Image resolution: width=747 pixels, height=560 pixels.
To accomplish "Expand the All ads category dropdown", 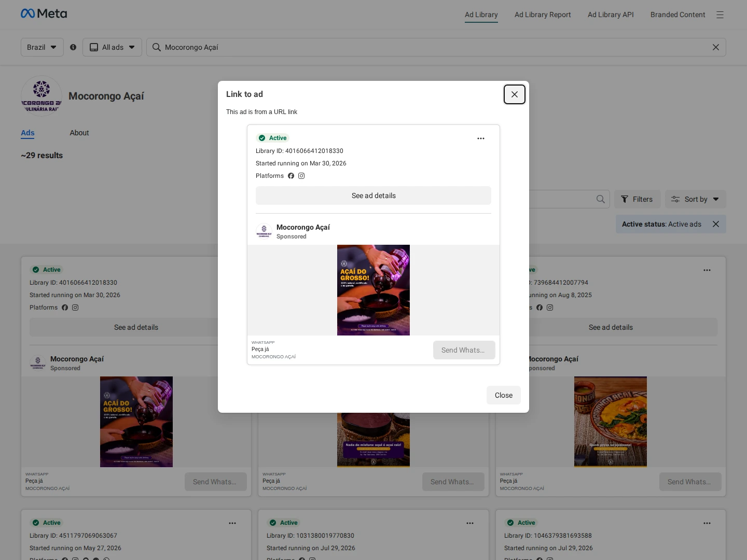I will (x=112, y=47).
